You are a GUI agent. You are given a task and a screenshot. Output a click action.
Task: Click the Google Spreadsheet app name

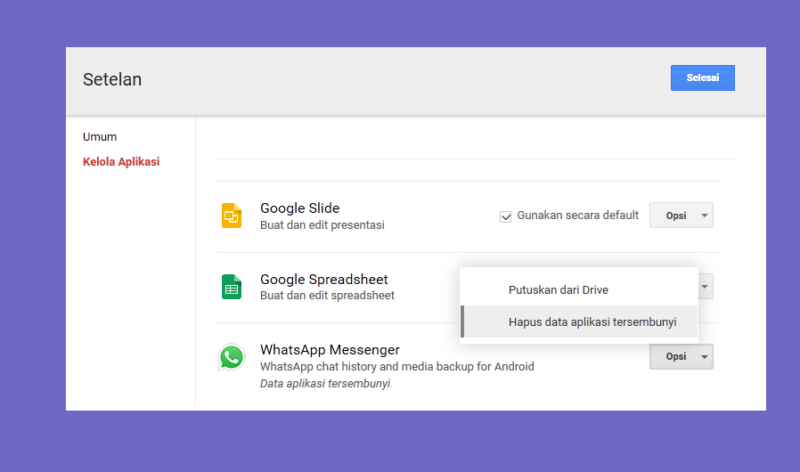click(x=324, y=279)
